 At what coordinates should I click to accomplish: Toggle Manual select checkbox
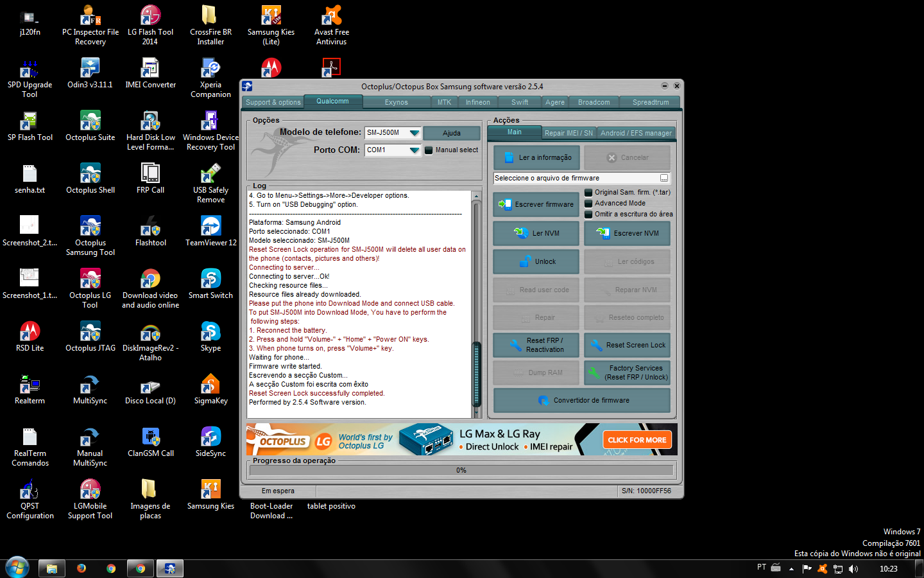click(429, 150)
